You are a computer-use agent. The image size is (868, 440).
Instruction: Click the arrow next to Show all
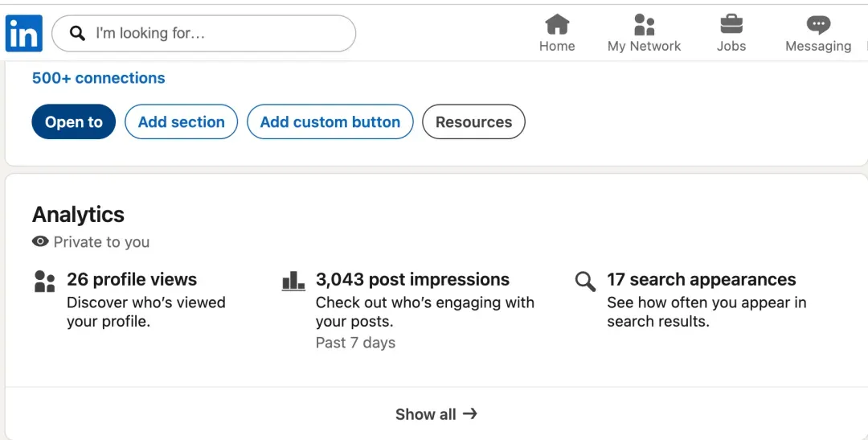coord(470,413)
